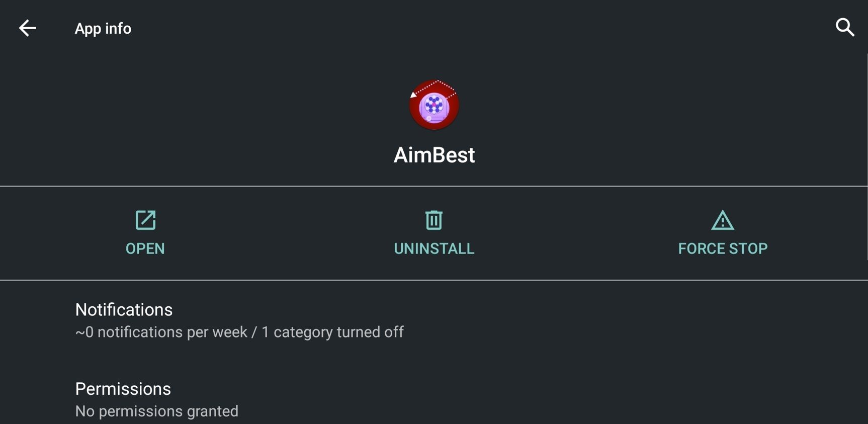The height and width of the screenshot is (424, 868).
Task: Tap the AimBest app icon
Action: (434, 105)
